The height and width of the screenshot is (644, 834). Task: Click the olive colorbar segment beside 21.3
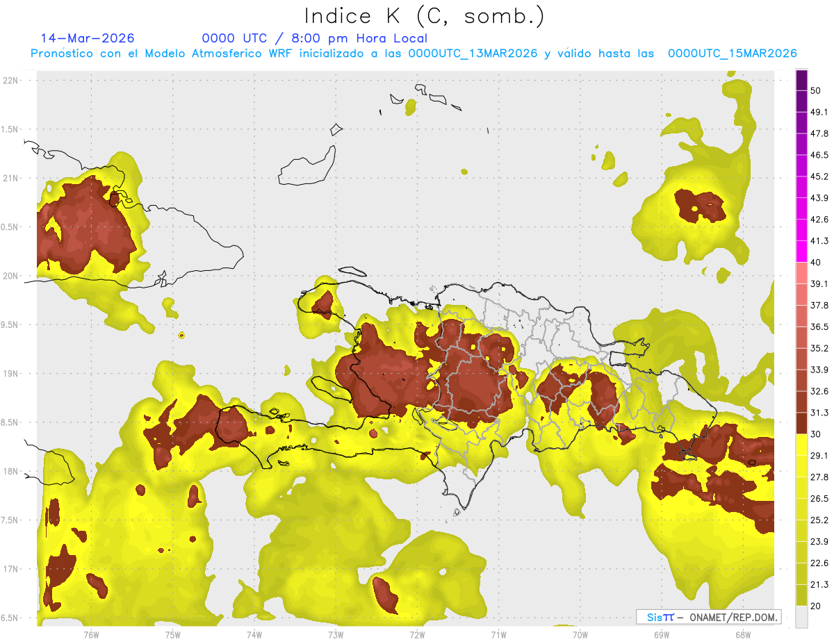point(801,595)
